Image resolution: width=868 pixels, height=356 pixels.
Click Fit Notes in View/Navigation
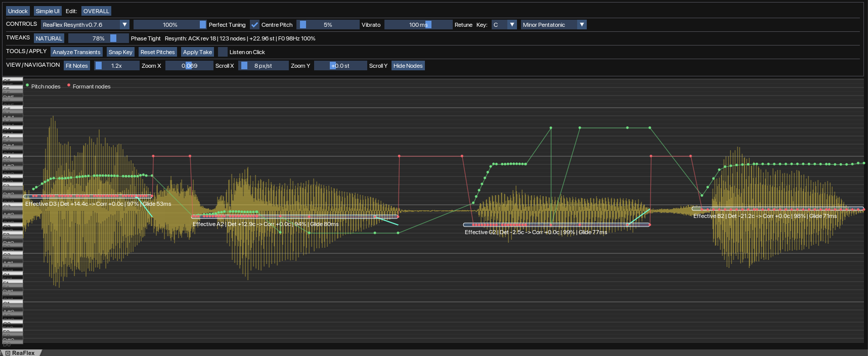[x=77, y=66]
